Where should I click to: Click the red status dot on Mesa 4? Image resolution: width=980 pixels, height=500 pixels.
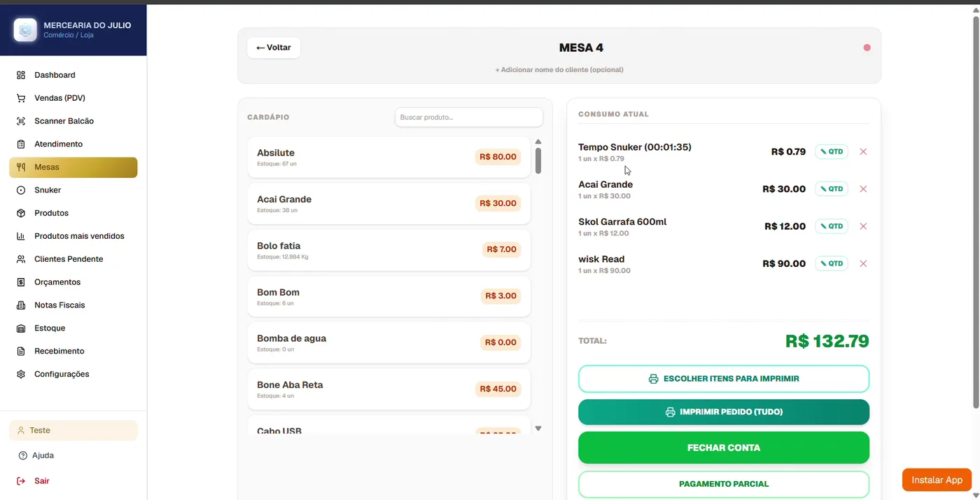[x=867, y=48]
